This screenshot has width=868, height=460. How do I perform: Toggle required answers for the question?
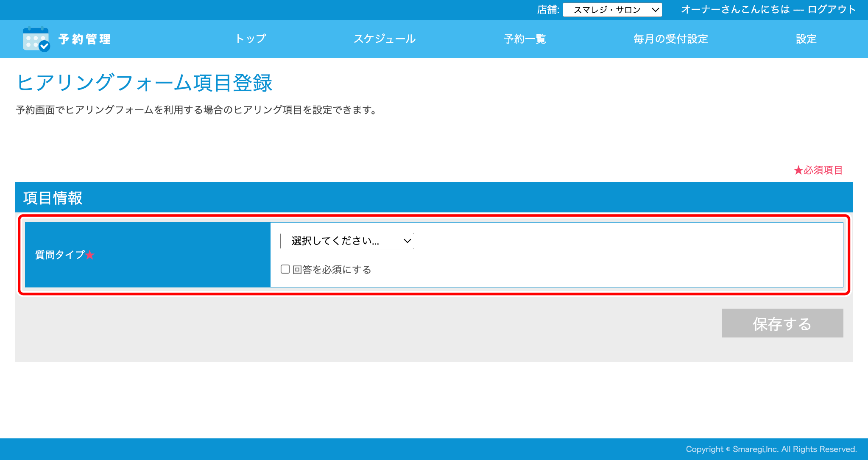click(285, 269)
